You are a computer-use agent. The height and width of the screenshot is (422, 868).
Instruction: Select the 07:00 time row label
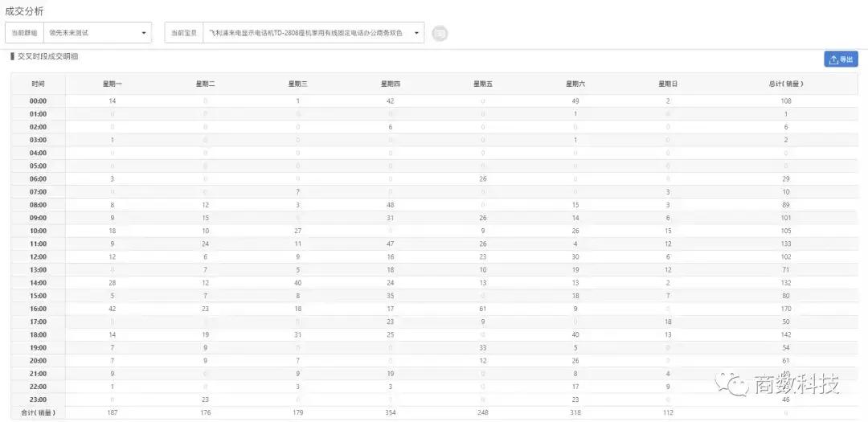(x=39, y=192)
